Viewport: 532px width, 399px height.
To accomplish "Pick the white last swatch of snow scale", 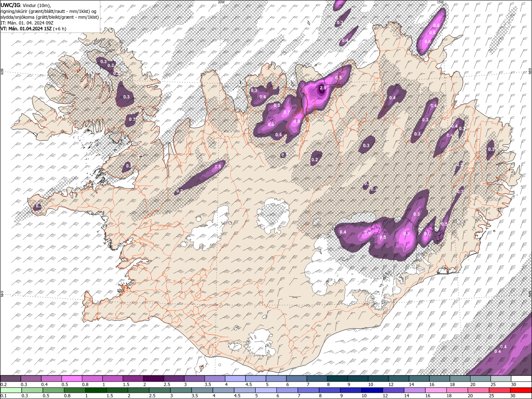I will [x=521, y=378].
